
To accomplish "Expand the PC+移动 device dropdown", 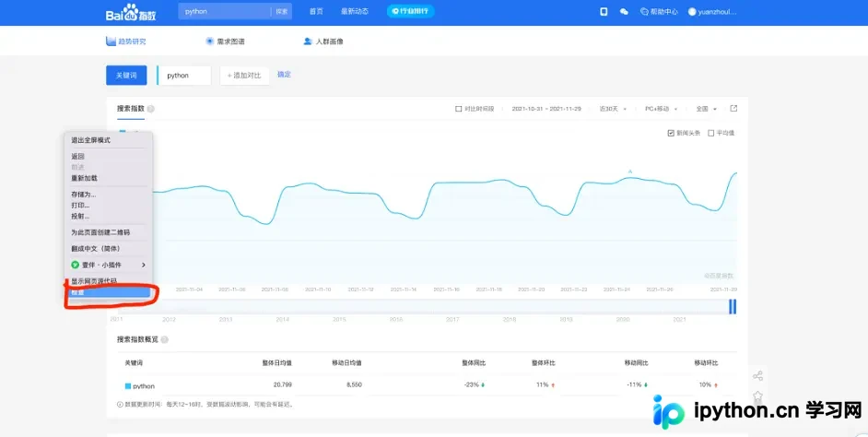I will coord(661,109).
